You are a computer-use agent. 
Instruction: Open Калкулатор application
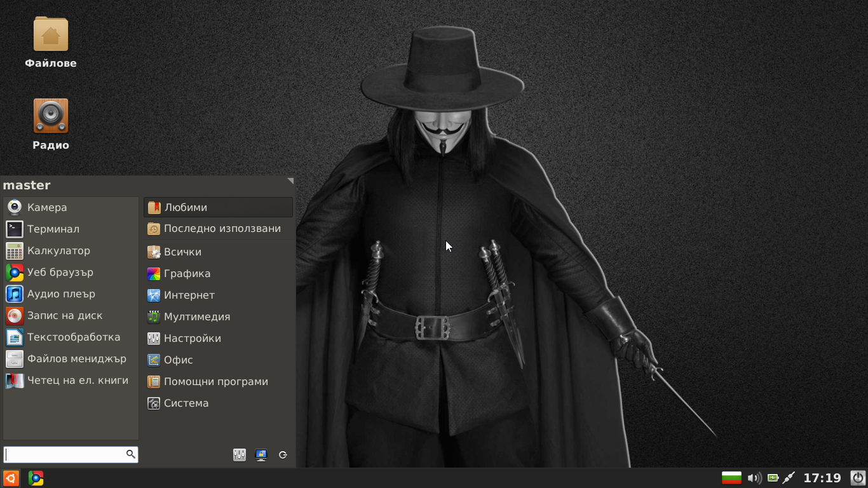coord(71,250)
